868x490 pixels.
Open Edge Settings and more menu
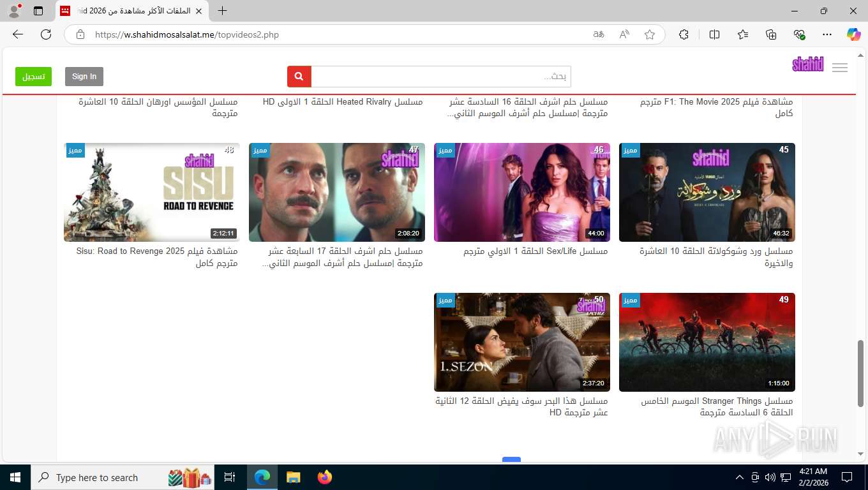pos(827,34)
